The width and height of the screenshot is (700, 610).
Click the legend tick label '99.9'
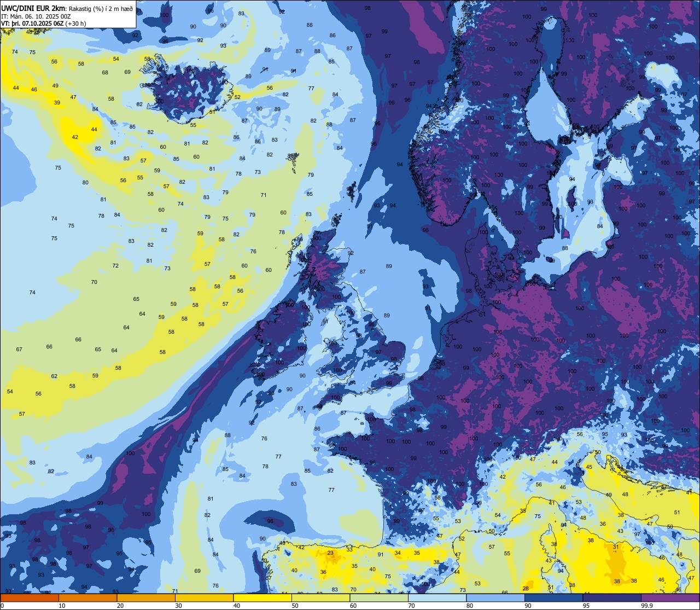[647, 606]
